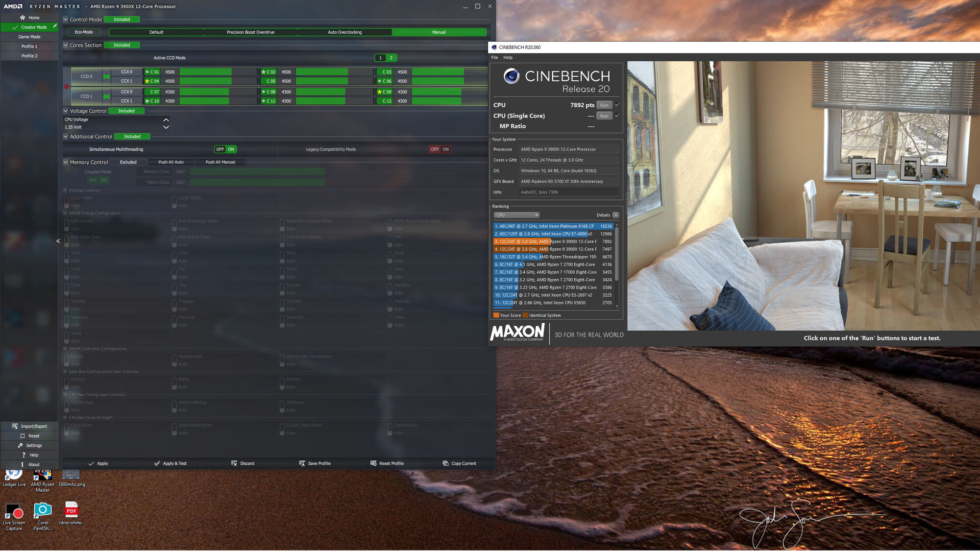Toggle Memory Control Excluded state
980x551 pixels.
coord(128,162)
